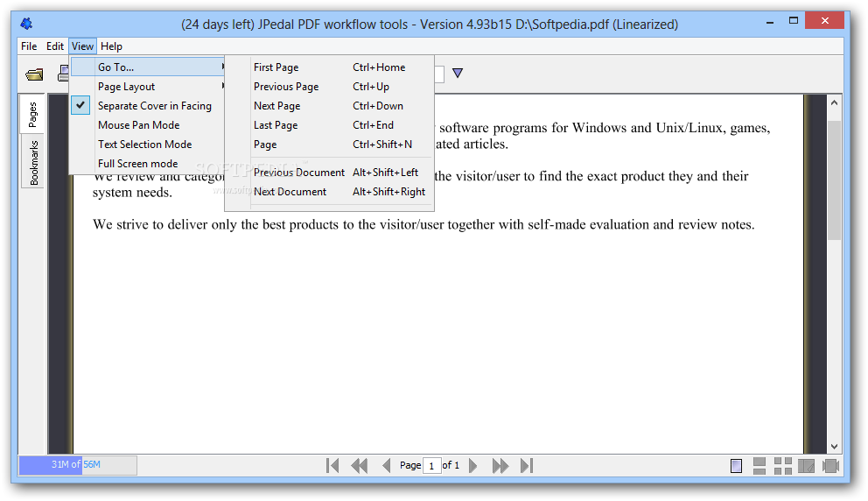Select page flow view icon
Viewport: 868px width, 501px height.
[x=831, y=466]
